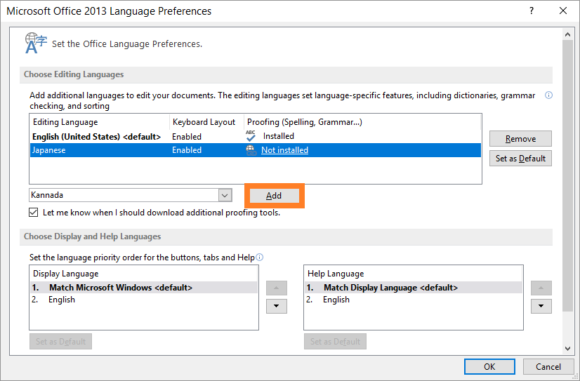580x381 pixels.
Task: Move display language down with arrow button
Action: point(276,306)
